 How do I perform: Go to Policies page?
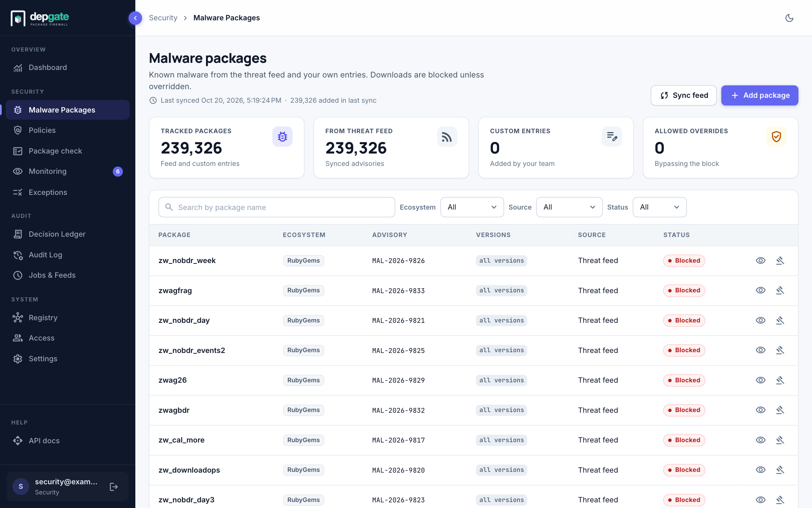pos(68,130)
